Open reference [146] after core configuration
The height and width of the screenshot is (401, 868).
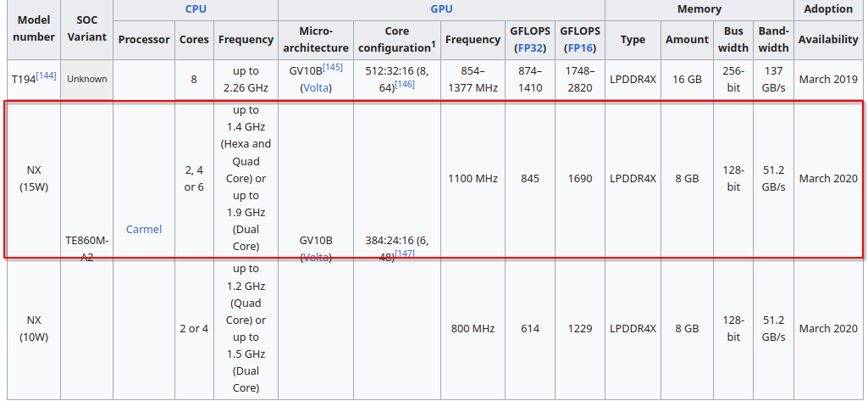pos(404,84)
